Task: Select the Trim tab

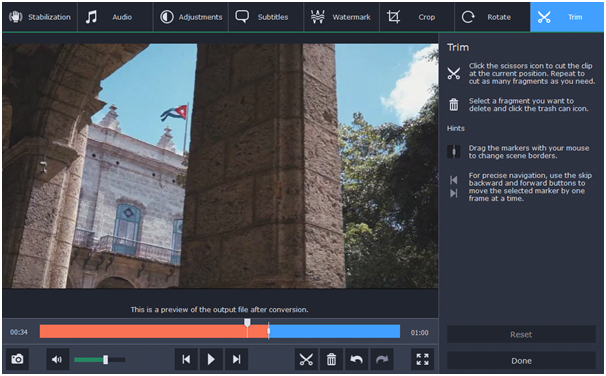Action: pyautogui.click(x=567, y=17)
